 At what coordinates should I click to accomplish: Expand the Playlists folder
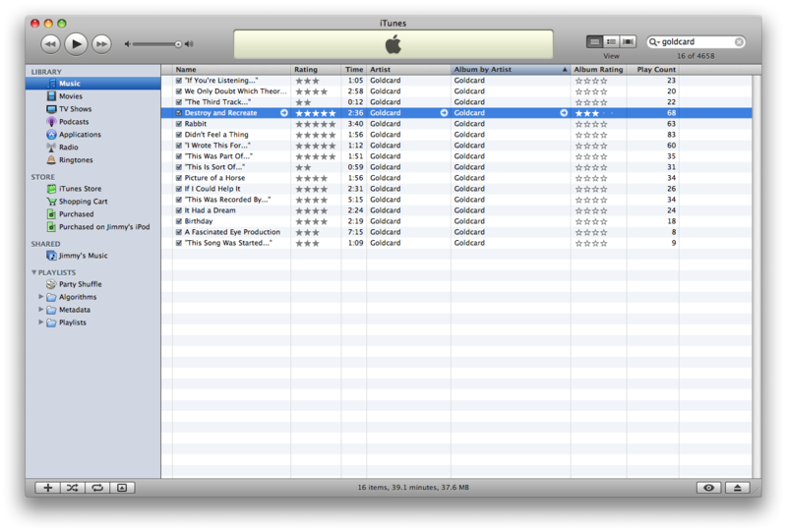(41, 323)
